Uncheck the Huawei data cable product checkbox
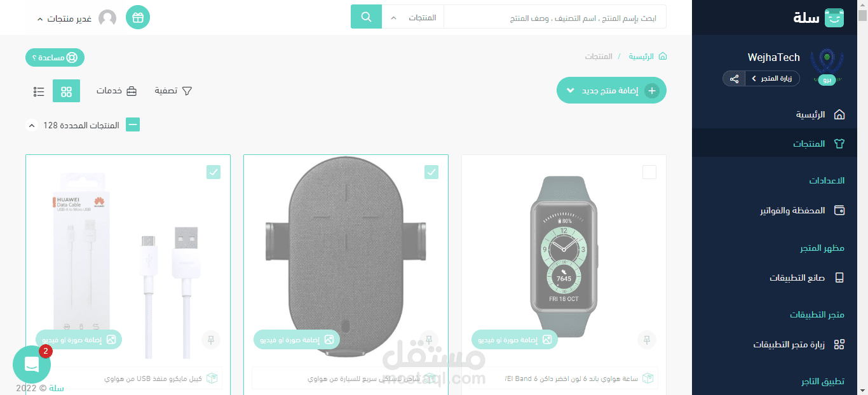This screenshot has width=868, height=395. (x=214, y=172)
